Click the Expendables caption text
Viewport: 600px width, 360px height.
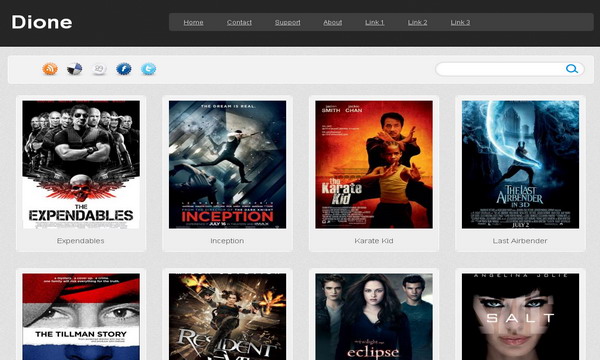tap(80, 241)
